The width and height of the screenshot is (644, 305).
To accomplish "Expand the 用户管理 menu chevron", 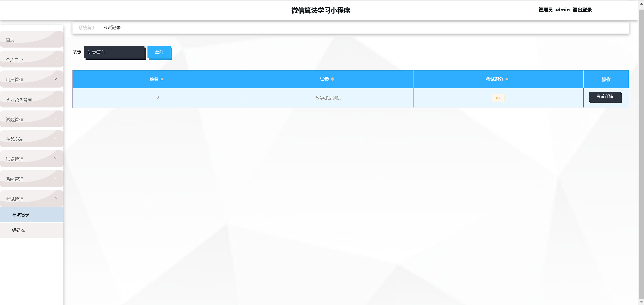I will point(56,79).
